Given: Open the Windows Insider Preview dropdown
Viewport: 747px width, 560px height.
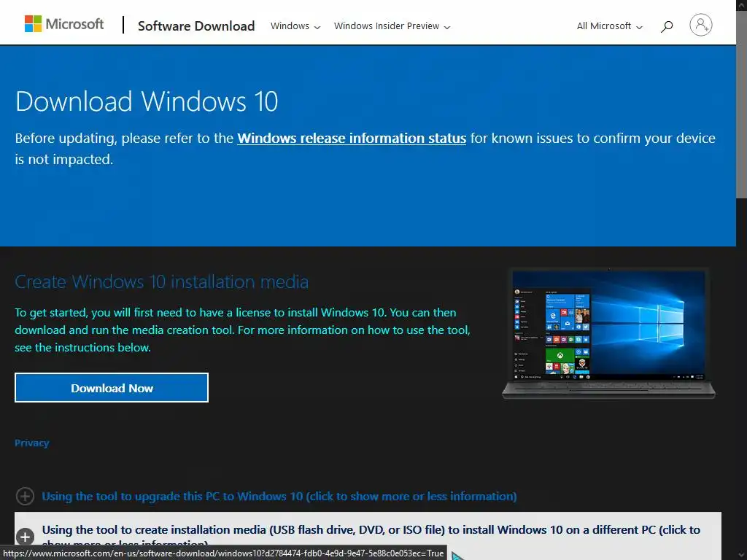Looking at the screenshot, I should pos(392,26).
